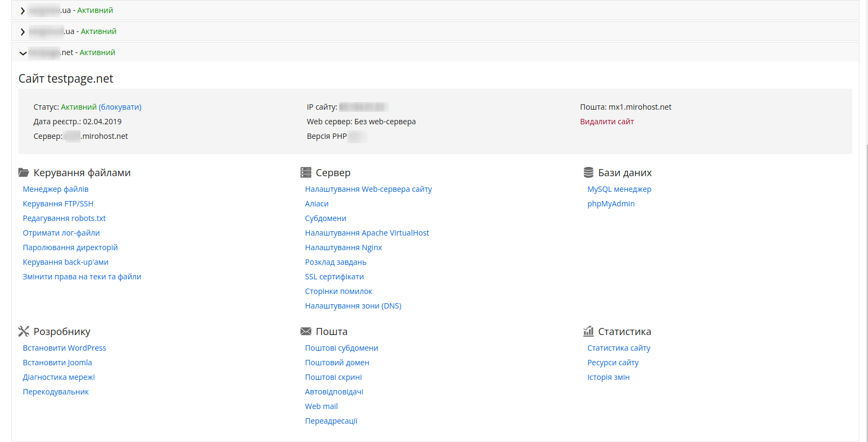This screenshot has width=868, height=442.
Task: Open Переадресації
Action: coord(331,421)
